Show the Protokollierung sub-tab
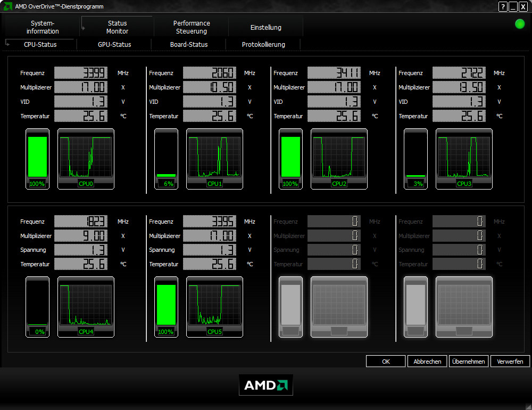Image resolution: width=532 pixels, height=410 pixels. [x=263, y=45]
